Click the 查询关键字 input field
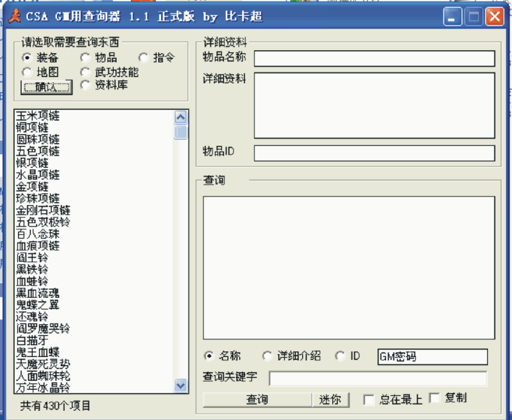The width and height of the screenshot is (512, 420). [378, 379]
